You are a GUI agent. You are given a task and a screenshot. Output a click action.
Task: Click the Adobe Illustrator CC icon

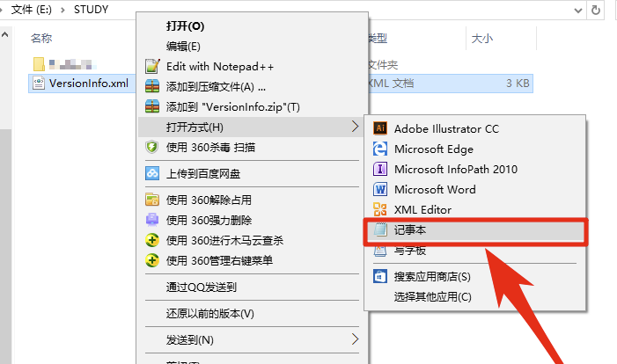click(380, 128)
